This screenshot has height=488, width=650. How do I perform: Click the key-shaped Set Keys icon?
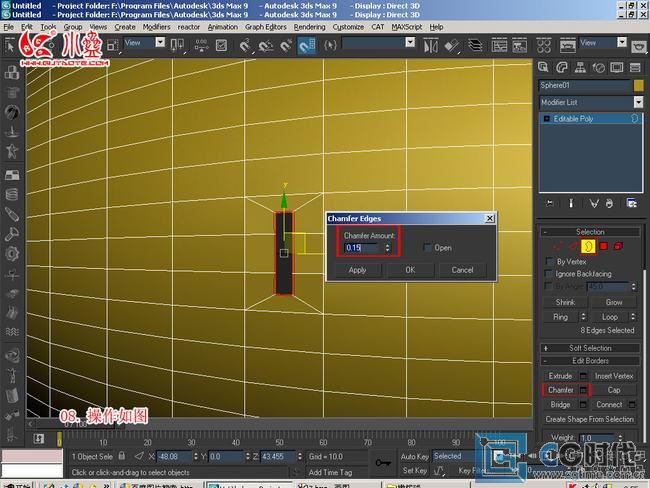383,462
